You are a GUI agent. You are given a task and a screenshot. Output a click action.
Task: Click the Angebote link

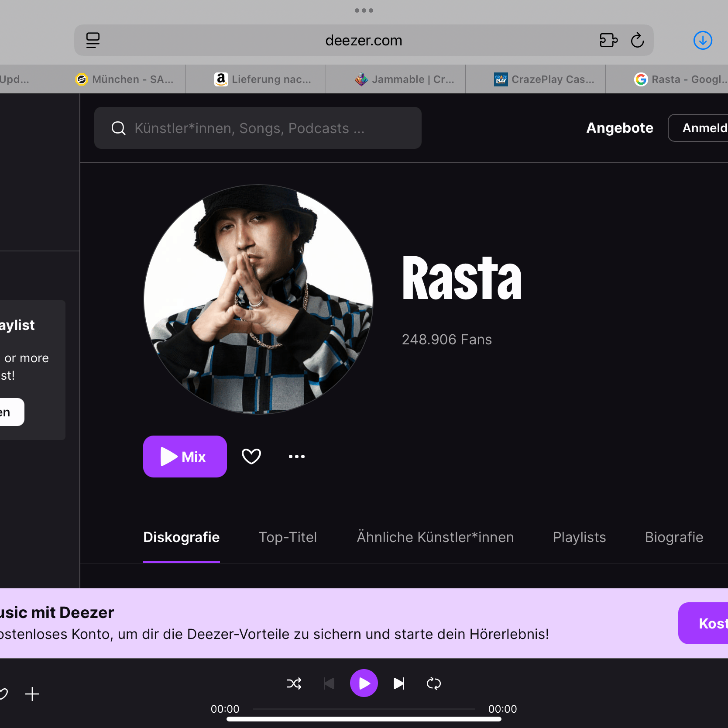[620, 128]
